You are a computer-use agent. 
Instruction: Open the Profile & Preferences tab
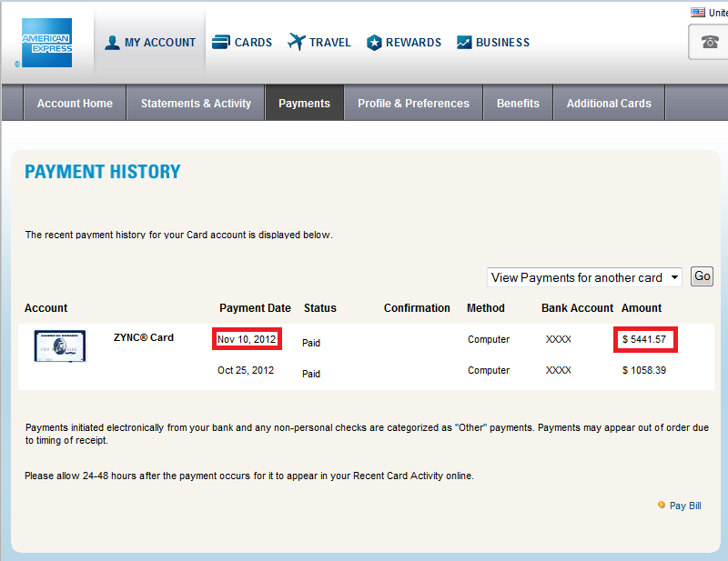coord(413,103)
